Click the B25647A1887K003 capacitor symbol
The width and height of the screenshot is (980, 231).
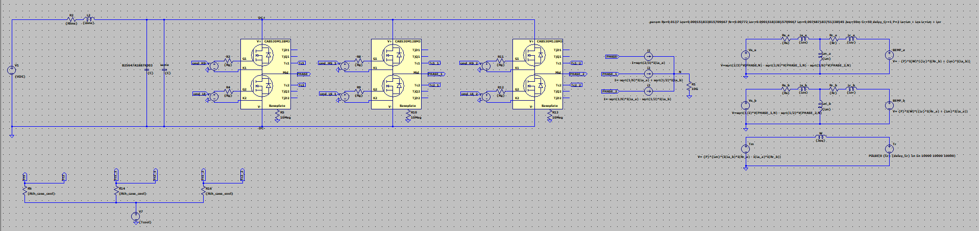point(147,70)
